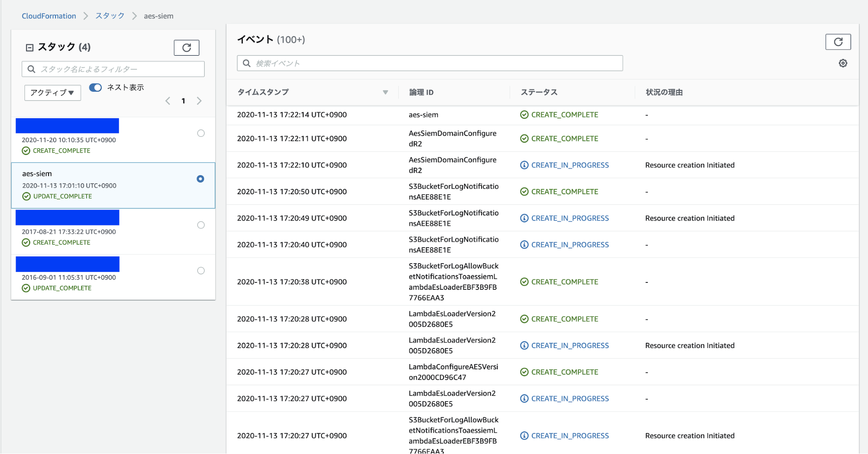The height and width of the screenshot is (454, 868).
Task: Click the info icon for 17:20:49 CREATE_IN_PROGRESS event
Action: (x=524, y=218)
